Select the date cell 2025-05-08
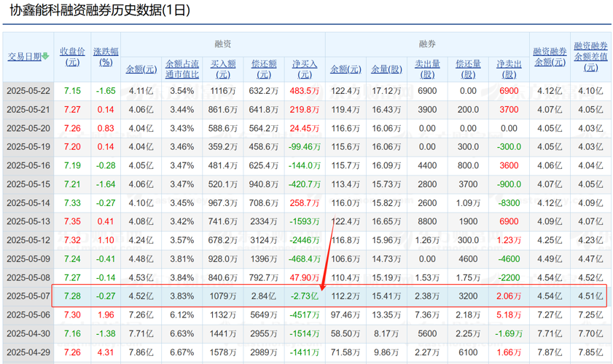 tap(28, 277)
